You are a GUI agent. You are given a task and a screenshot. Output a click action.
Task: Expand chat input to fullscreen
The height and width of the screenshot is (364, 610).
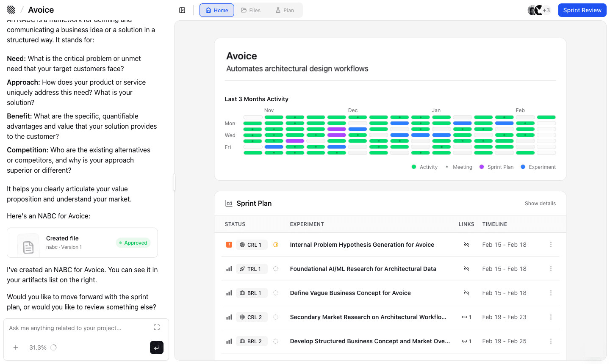[157, 327]
